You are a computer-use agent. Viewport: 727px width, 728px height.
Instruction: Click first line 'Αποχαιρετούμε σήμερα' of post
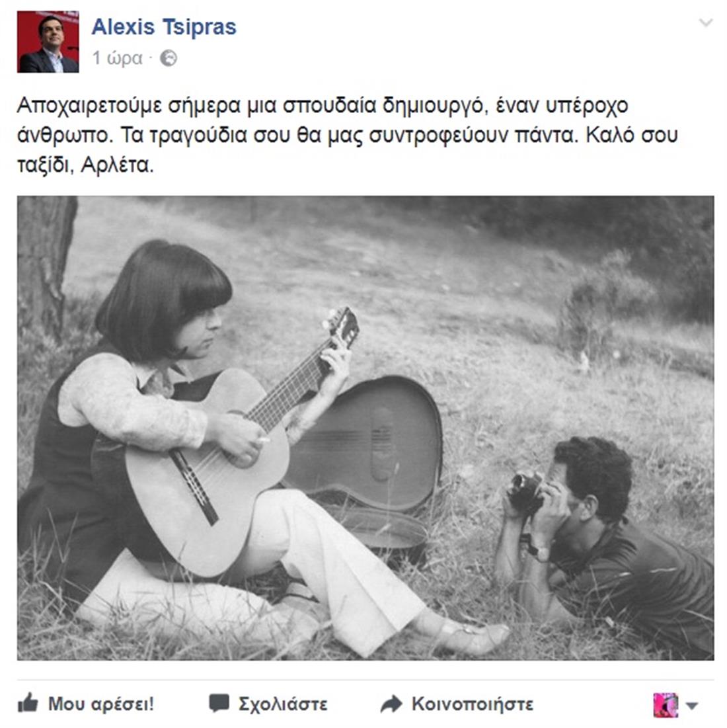pyautogui.click(x=129, y=106)
